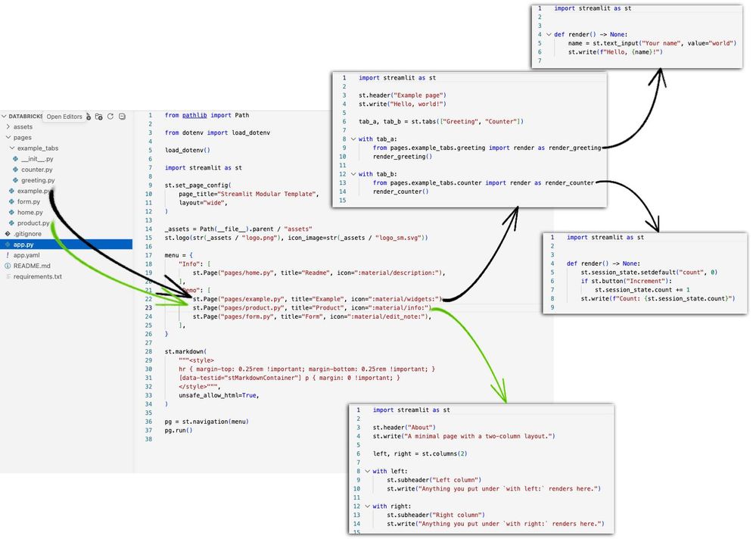Click the Python icon beside form.py
This screenshot has width=756, height=539.
point(11,201)
